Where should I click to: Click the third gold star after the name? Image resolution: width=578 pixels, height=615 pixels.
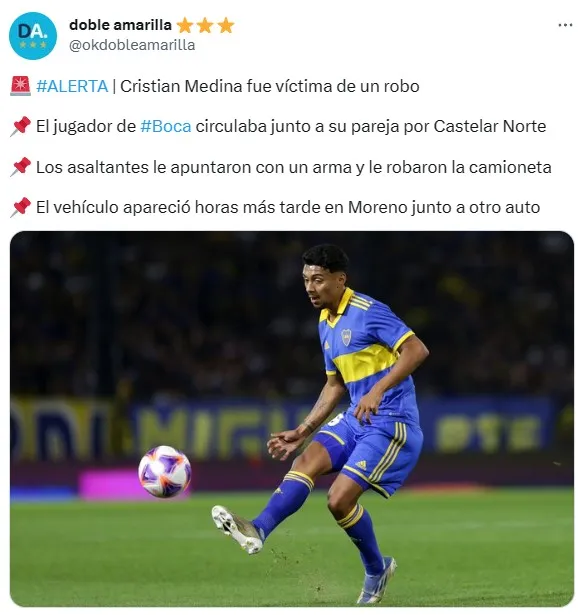226,26
